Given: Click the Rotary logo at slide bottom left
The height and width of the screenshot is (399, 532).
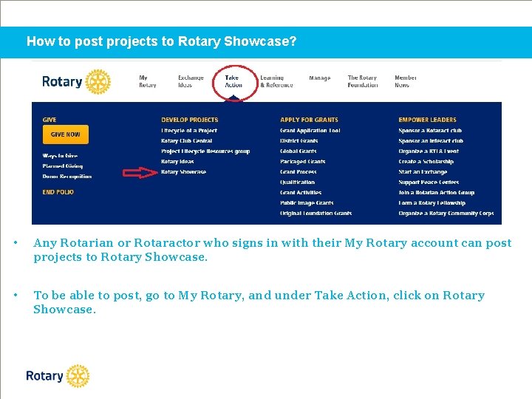Looking at the screenshot, I should pyautogui.click(x=58, y=376).
